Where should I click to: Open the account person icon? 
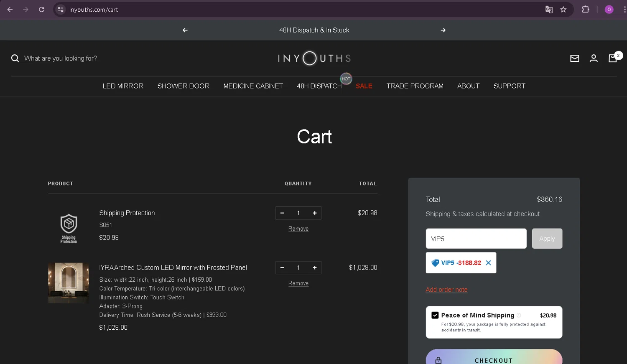(594, 59)
